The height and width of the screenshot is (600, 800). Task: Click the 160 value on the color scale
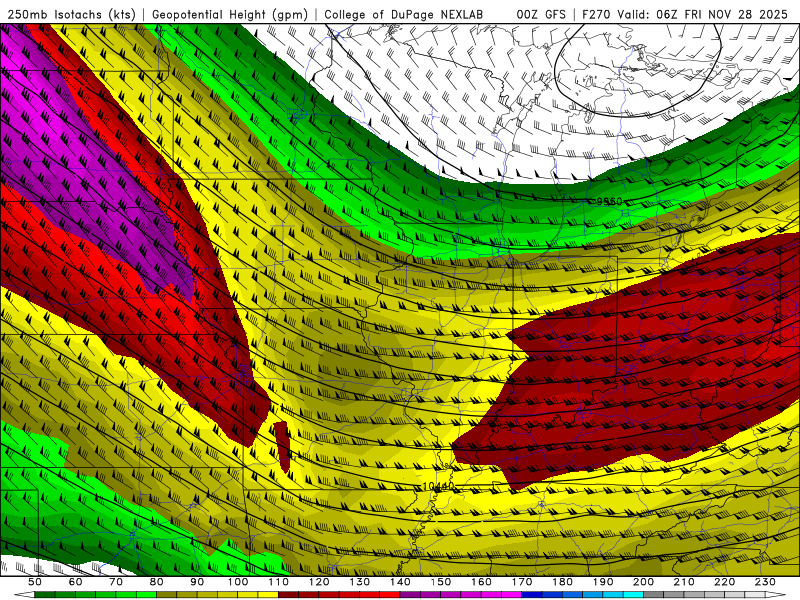[x=481, y=582]
